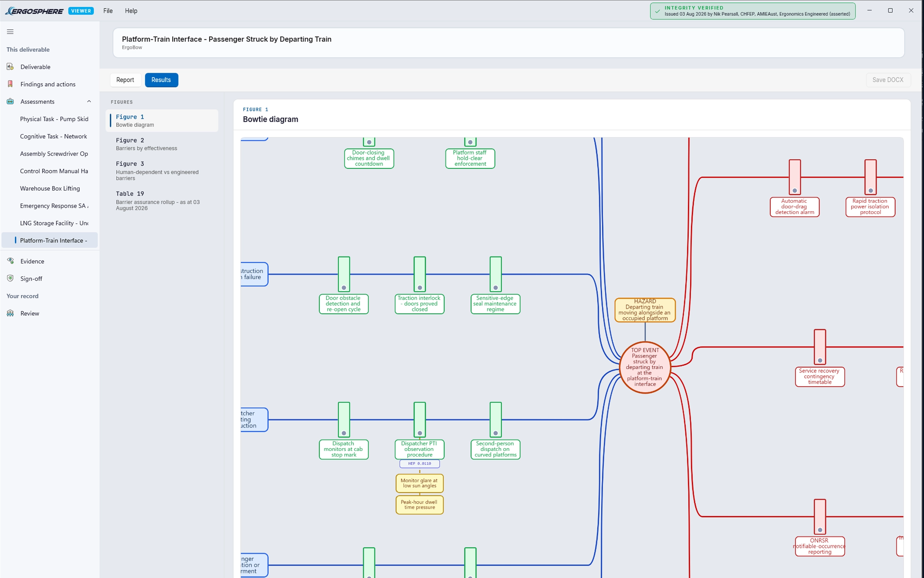
Task: Open Cognitive Task - Network assessment
Action: pos(54,136)
